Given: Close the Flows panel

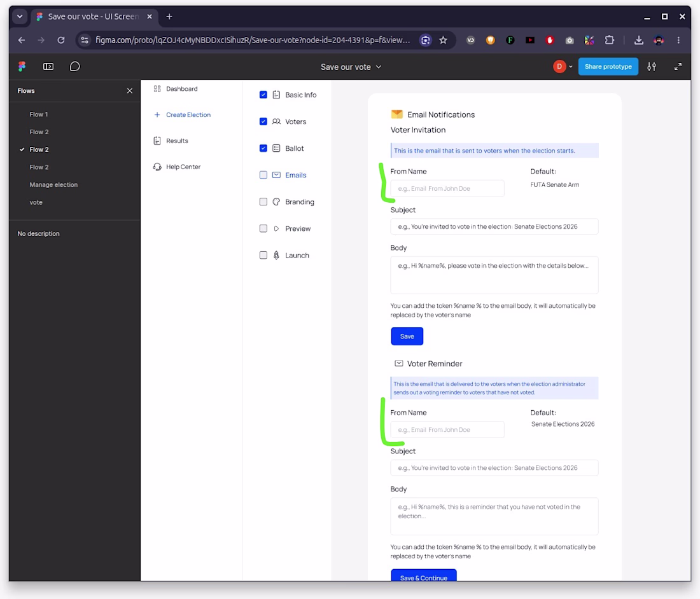Looking at the screenshot, I should [129, 90].
